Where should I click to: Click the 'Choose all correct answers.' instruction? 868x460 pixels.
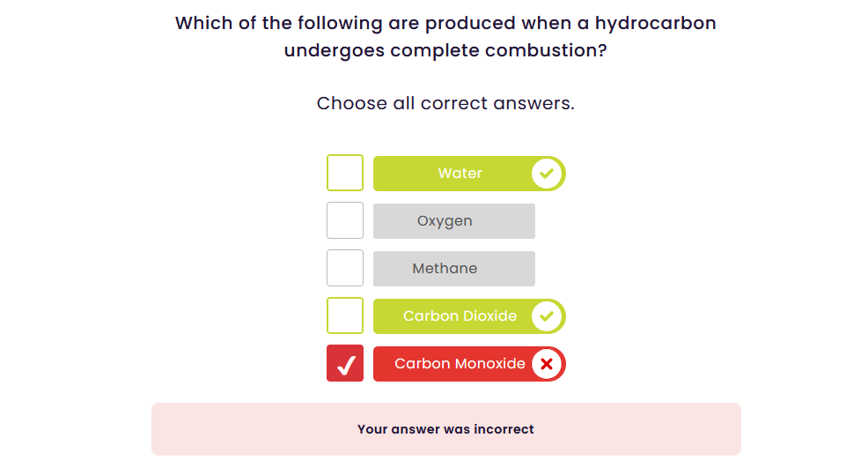click(445, 103)
